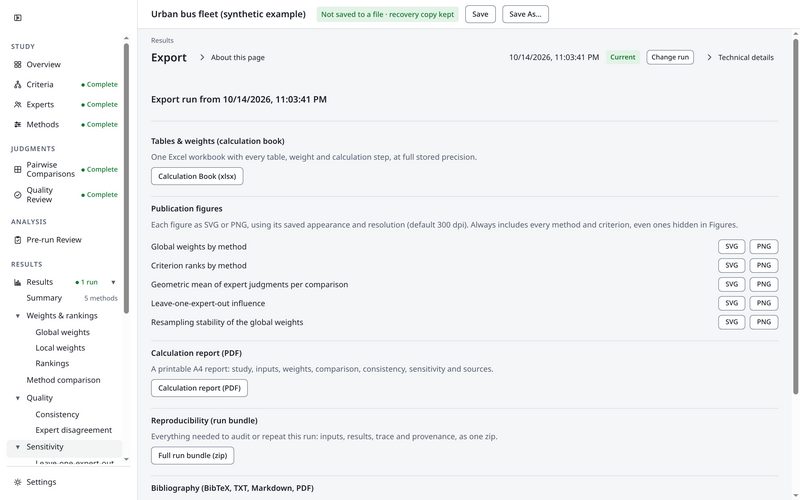Collapse the Sensitivity tree group
Screen dimensions: 800x500
pos(18,447)
